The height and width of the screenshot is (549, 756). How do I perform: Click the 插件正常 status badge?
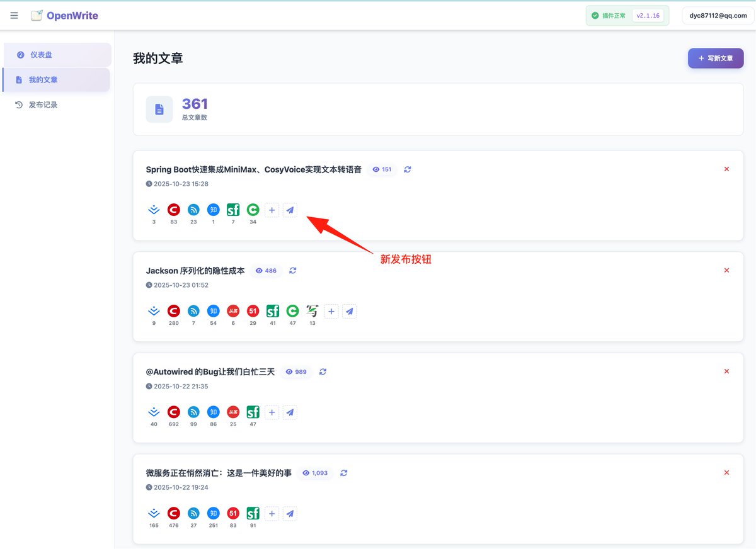(609, 16)
